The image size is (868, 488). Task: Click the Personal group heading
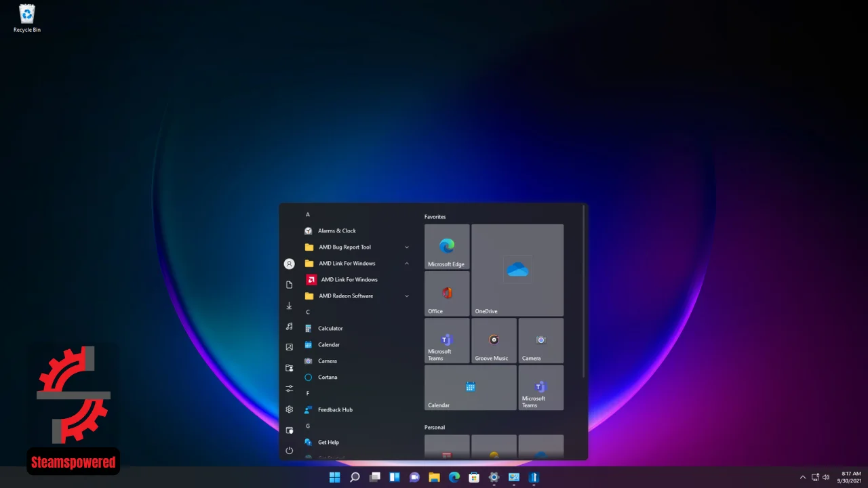(x=435, y=428)
